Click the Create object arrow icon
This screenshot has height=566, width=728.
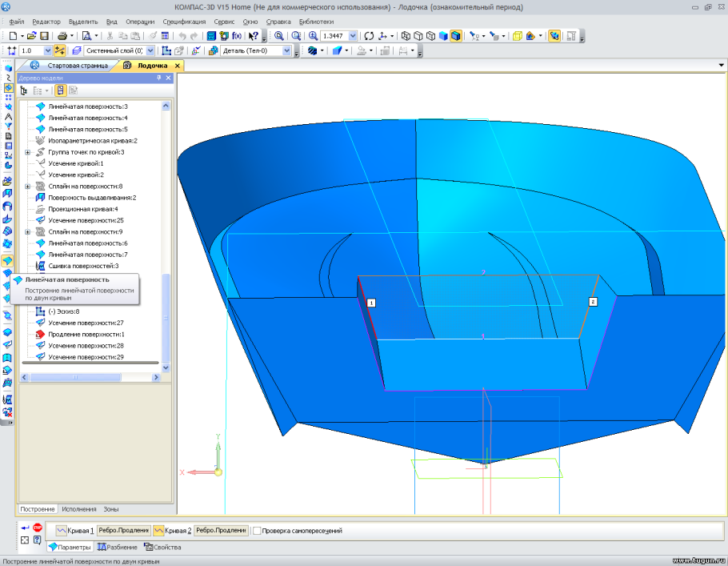point(25,528)
